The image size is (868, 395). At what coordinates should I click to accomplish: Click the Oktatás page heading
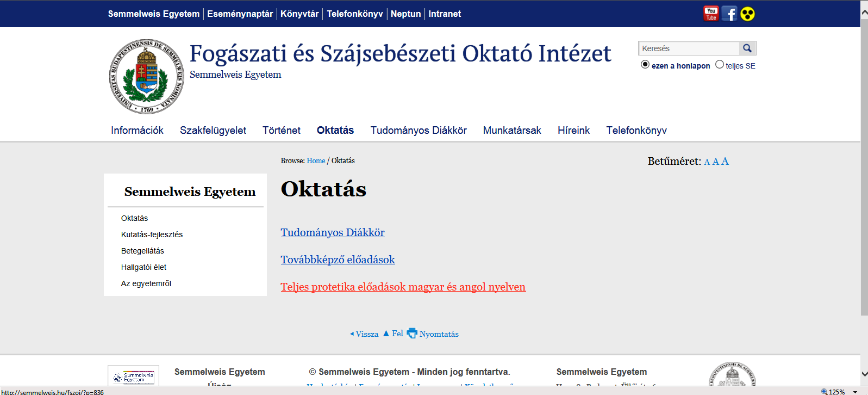pyautogui.click(x=323, y=189)
